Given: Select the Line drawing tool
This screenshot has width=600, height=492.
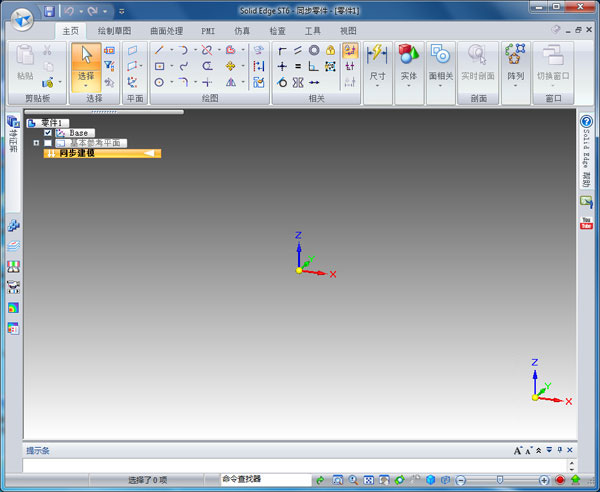Looking at the screenshot, I should [x=159, y=50].
